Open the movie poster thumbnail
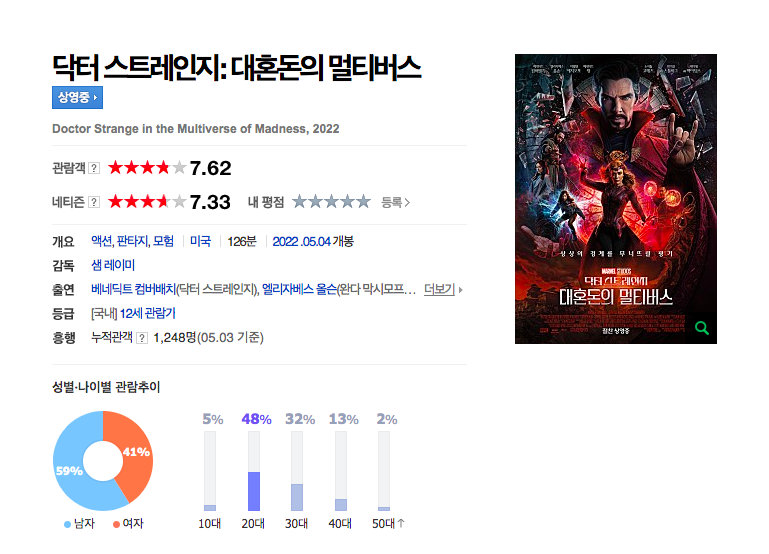This screenshot has height=554, width=769. 616,199
